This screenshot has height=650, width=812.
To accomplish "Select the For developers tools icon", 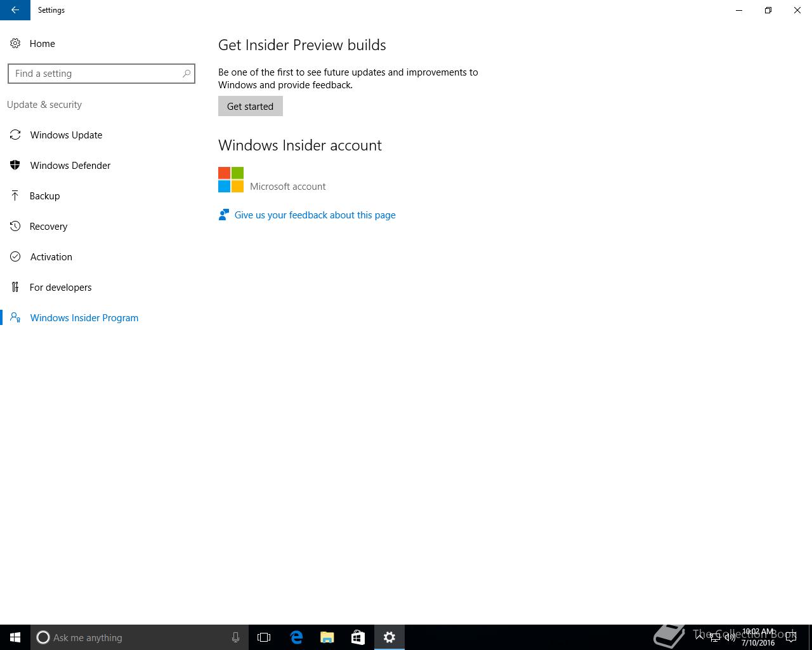I will tap(15, 288).
